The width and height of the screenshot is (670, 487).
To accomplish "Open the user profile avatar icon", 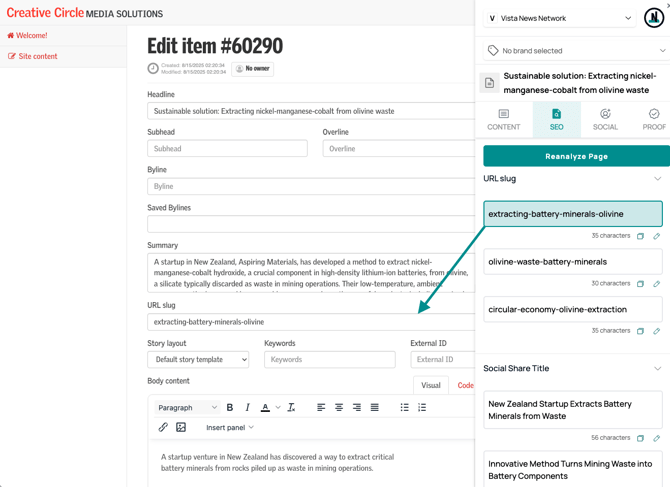I will pyautogui.click(x=654, y=18).
